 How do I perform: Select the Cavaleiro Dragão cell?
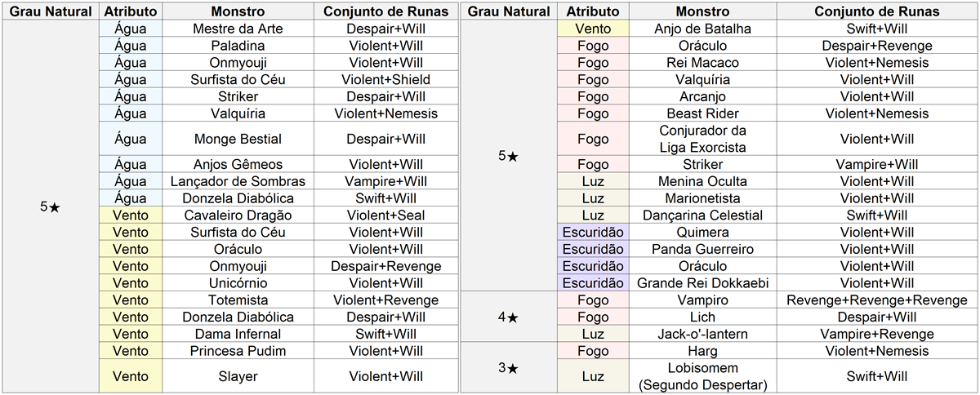pyautogui.click(x=237, y=215)
